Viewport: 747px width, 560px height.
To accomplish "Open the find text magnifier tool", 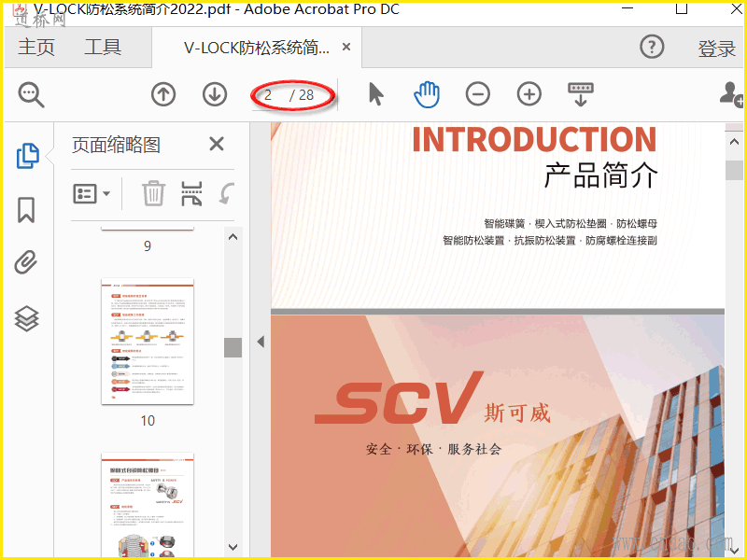I will (x=32, y=94).
